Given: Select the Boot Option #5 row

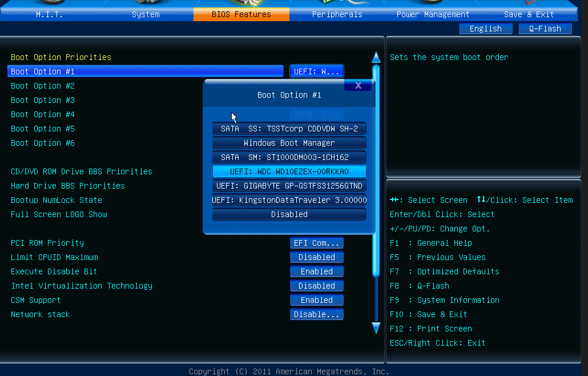Looking at the screenshot, I should [43, 129].
